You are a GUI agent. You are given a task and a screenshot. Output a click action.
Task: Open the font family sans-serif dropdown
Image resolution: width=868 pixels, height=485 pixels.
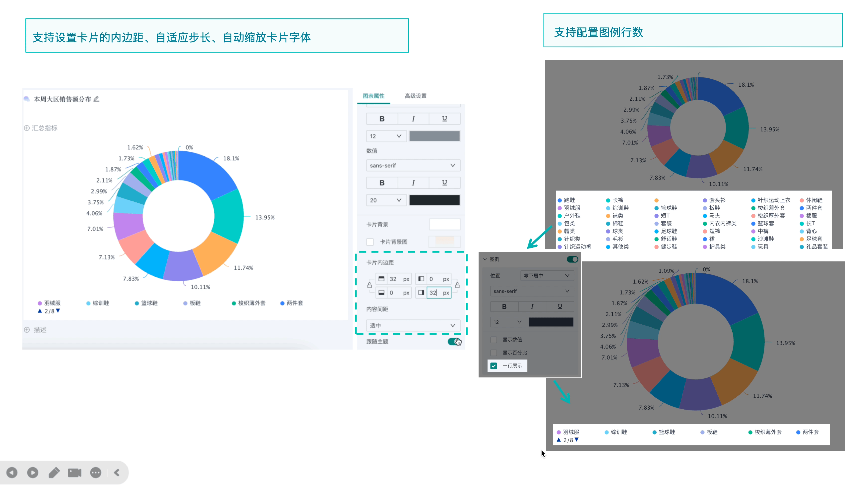point(412,166)
